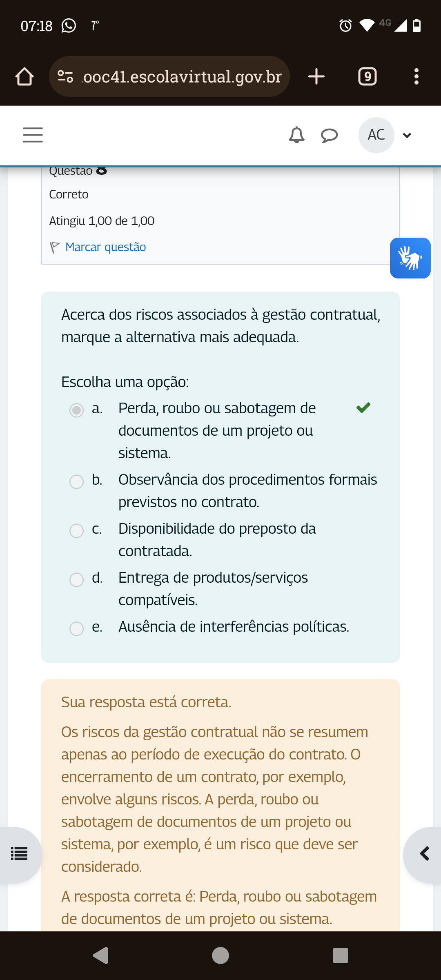Viewport: 441px width, 980px height.
Task: Tap the site settings icon in address bar
Action: click(x=65, y=77)
